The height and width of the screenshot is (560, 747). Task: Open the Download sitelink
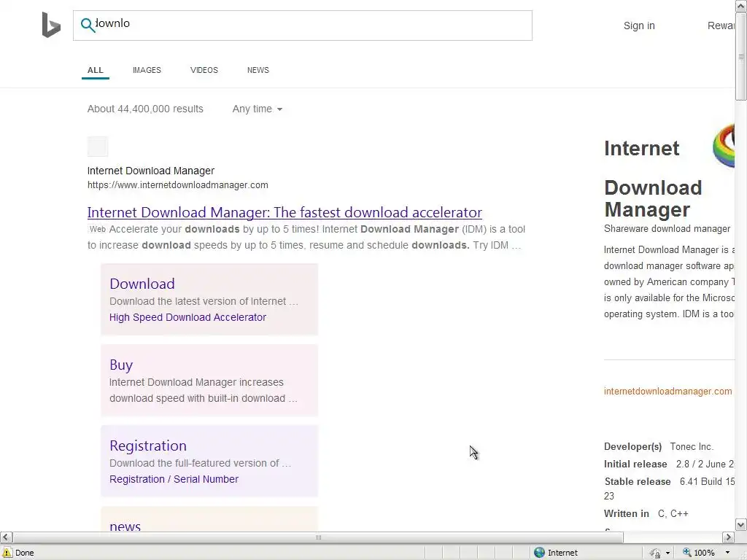142,284
